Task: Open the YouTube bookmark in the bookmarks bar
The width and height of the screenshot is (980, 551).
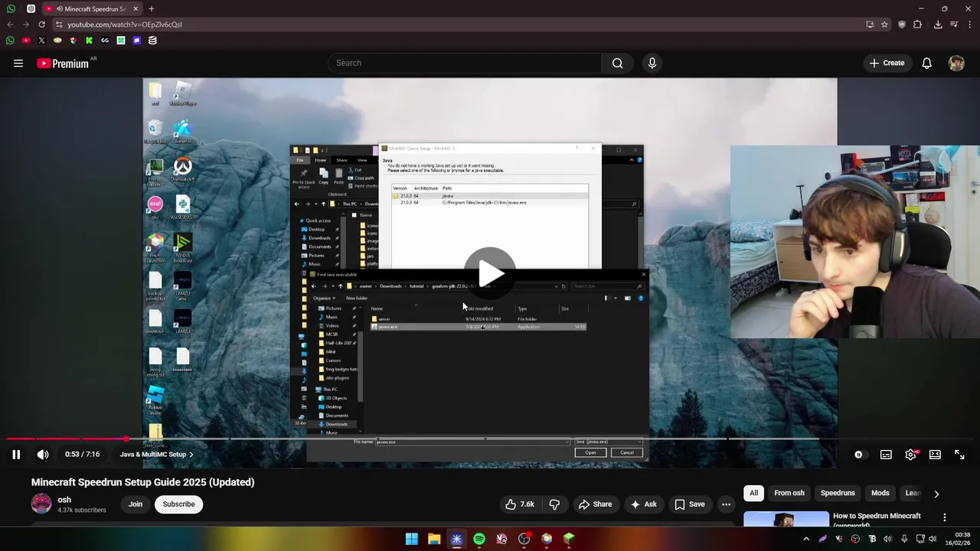Action: point(26,41)
